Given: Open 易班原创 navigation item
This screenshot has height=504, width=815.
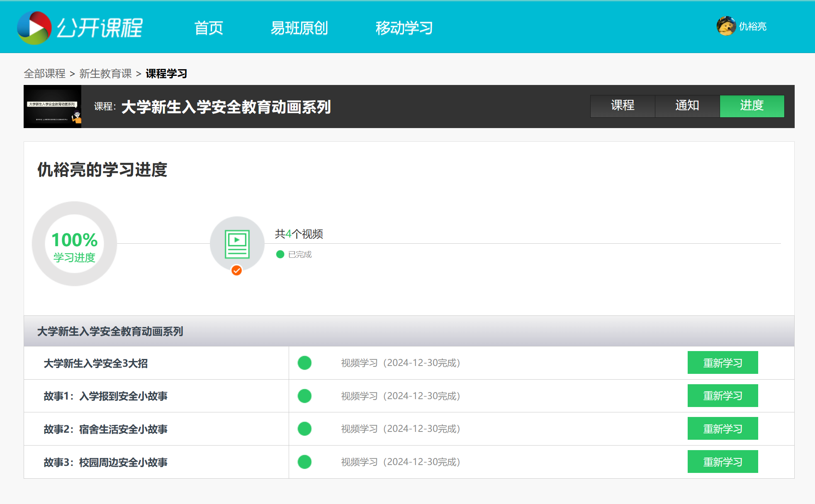Looking at the screenshot, I should pos(299,28).
